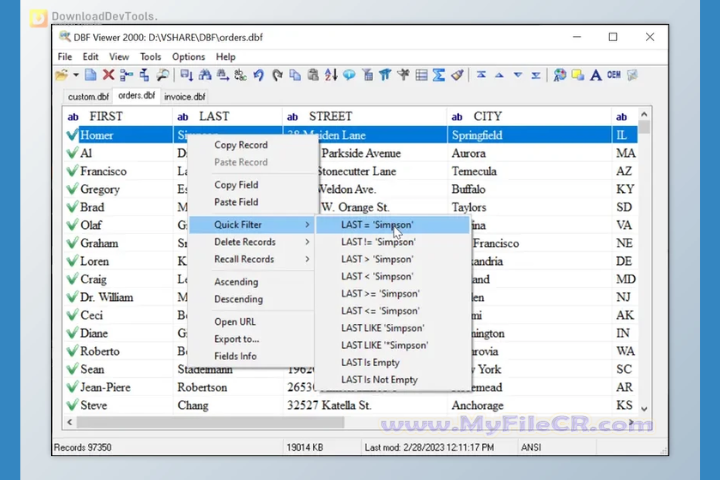This screenshot has width=720, height=480.
Task: Toggle the checkmark on the Gregory row
Action: [x=72, y=189]
